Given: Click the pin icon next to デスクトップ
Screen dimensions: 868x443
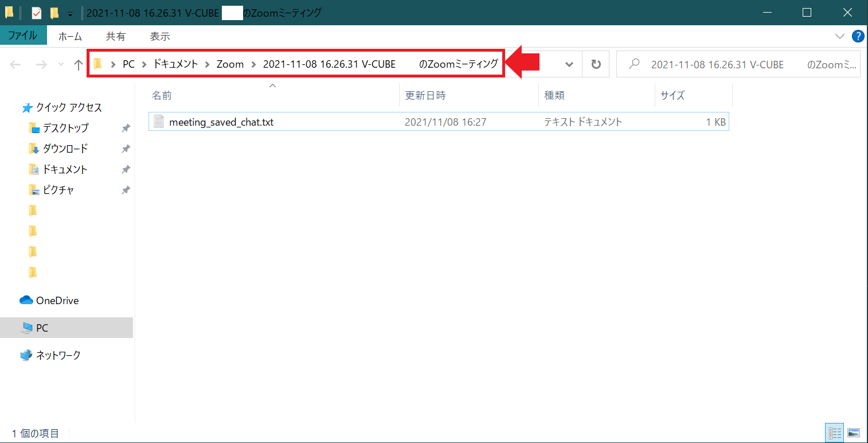Looking at the screenshot, I should click(x=126, y=128).
